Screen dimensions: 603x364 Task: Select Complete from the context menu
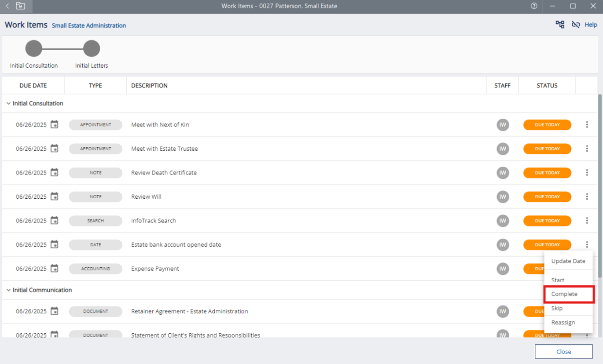click(564, 294)
